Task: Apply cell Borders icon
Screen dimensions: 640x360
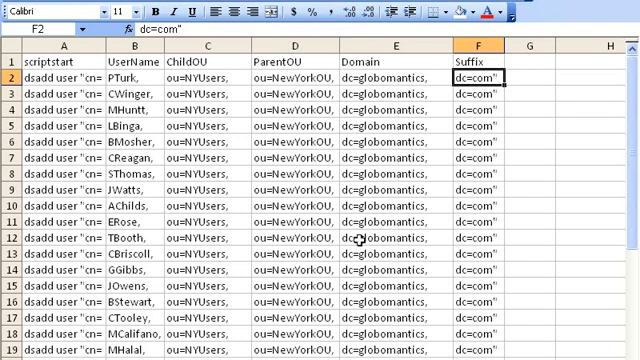Action: [x=433, y=12]
